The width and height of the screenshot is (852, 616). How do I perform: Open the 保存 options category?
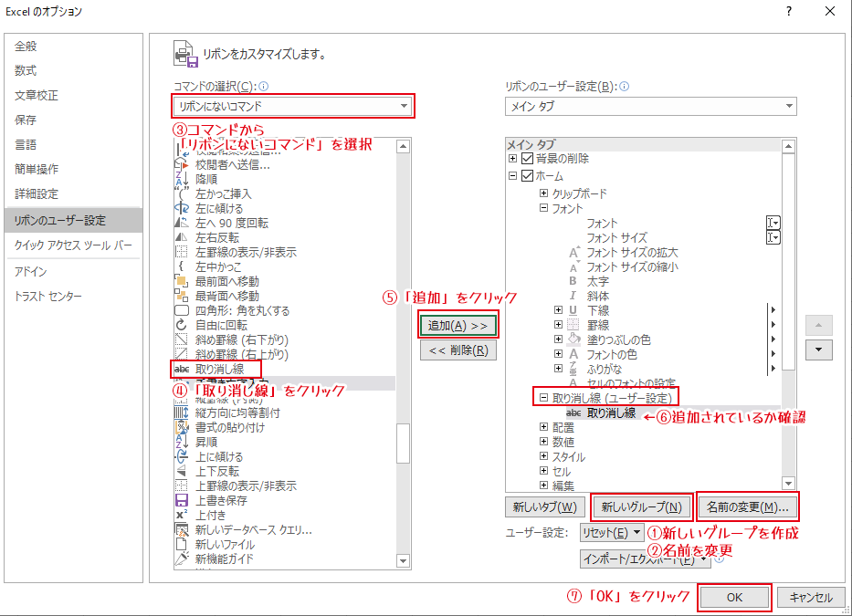click(x=73, y=120)
